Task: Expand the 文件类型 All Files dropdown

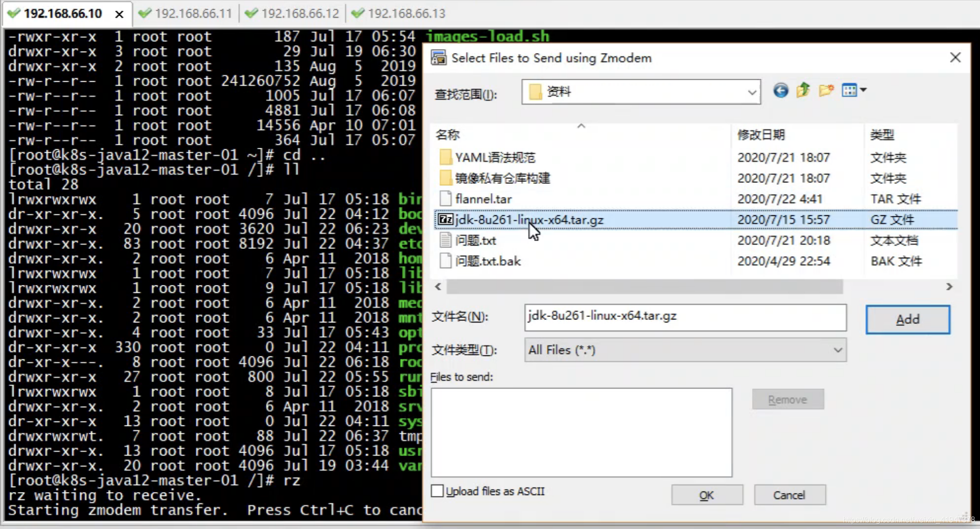Action: [838, 350]
